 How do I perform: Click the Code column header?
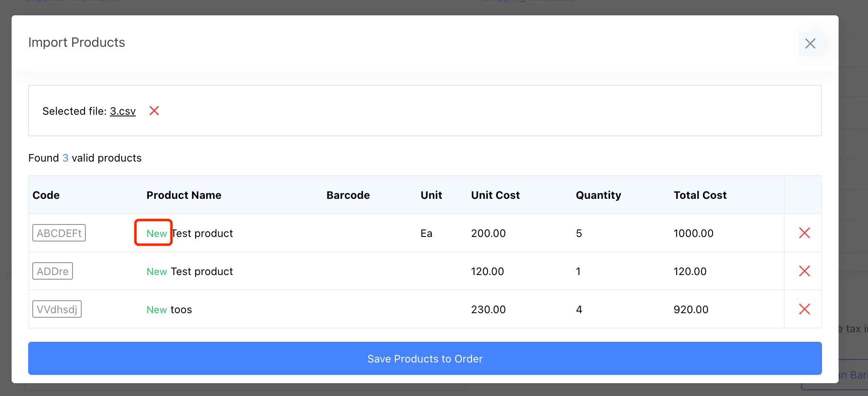coord(46,195)
